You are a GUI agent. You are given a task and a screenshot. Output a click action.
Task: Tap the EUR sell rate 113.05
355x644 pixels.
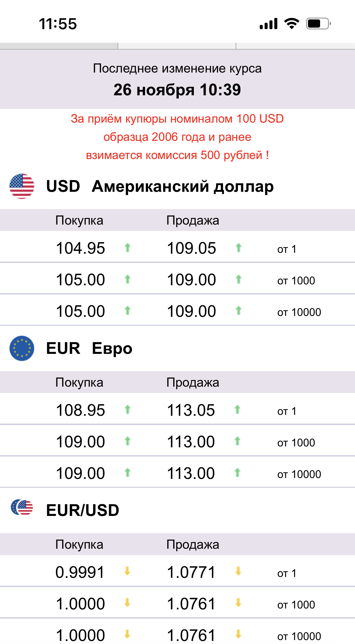coord(191,410)
